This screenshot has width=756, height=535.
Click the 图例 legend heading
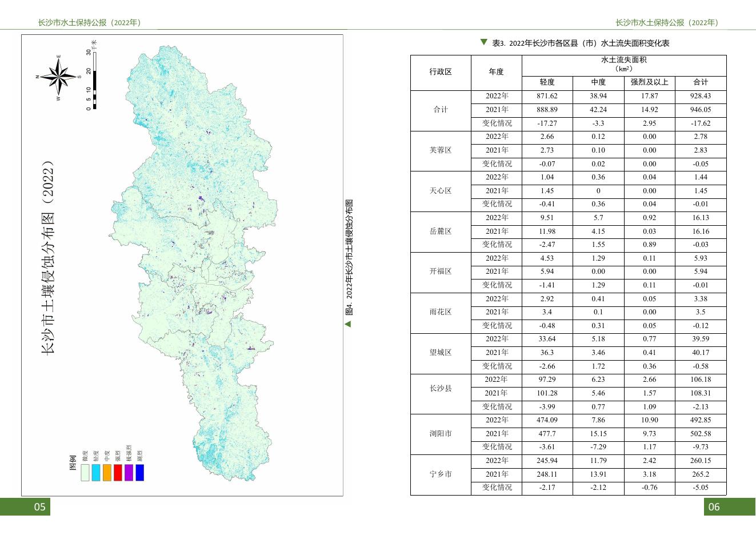[73, 463]
